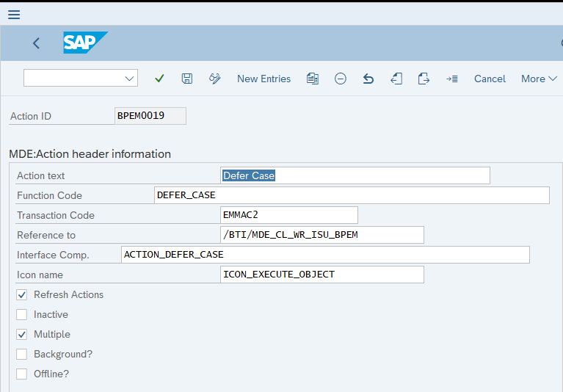Save the entry with the floppy disk icon
Viewport: 563px width, 392px height.
[x=187, y=79]
